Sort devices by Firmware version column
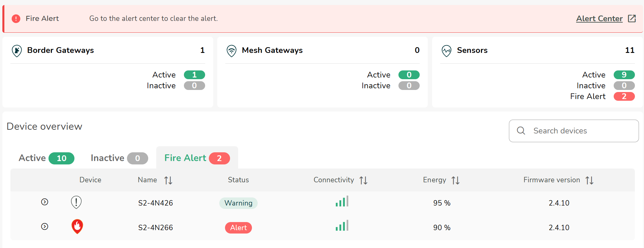Viewport: 644px width, 248px height. coord(589,180)
